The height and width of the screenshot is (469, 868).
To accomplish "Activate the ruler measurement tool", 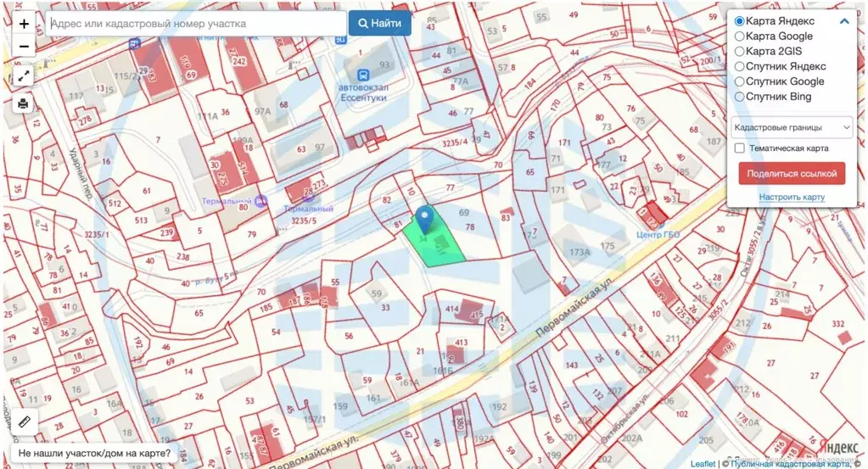I will click(25, 422).
